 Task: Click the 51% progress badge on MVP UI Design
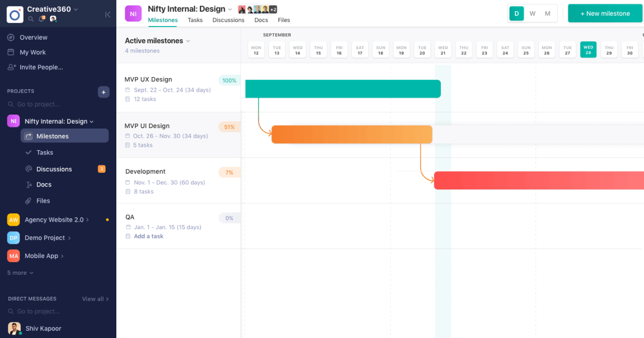[229, 127]
